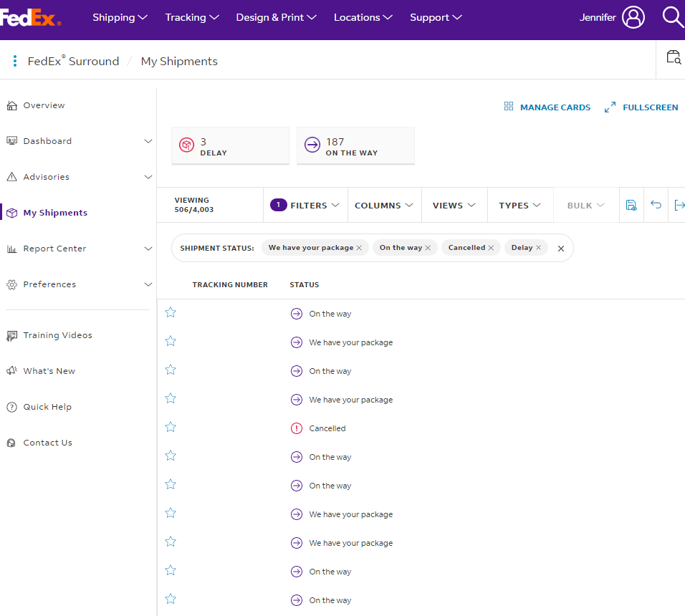
Task: Open the Views dropdown
Action: click(454, 205)
